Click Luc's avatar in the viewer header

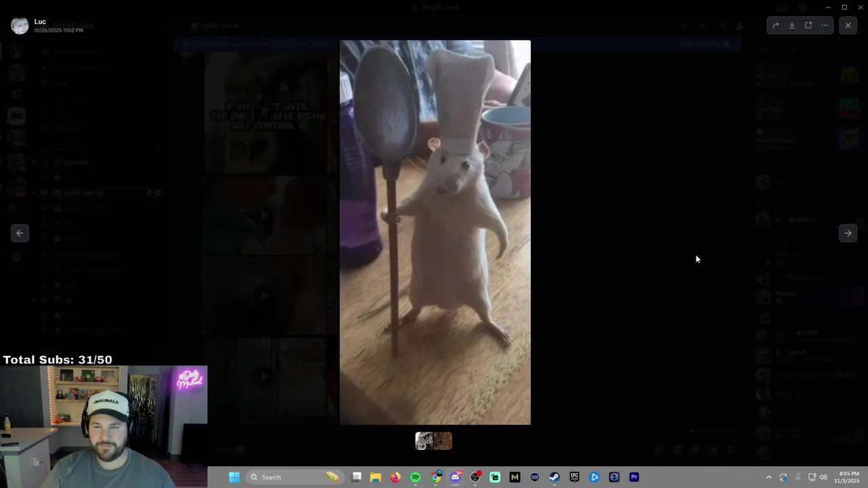(x=20, y=26)
